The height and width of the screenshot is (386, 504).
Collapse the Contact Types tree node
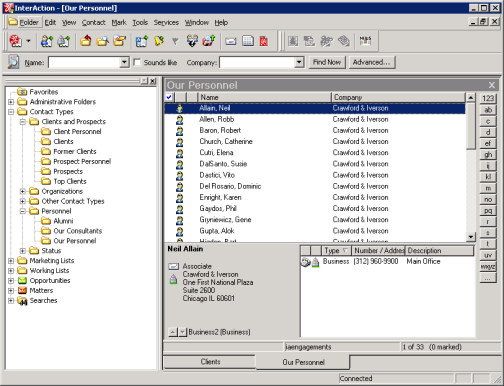(x=11, y=112)
